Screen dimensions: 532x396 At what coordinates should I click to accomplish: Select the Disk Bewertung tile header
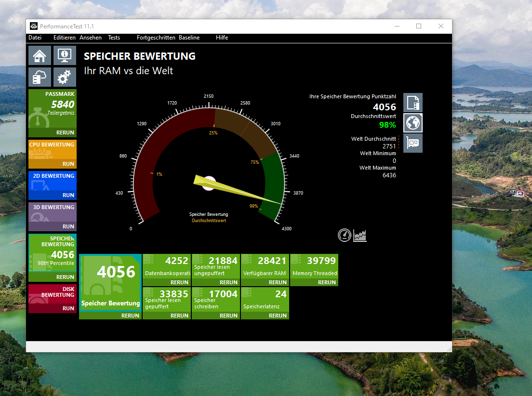pos(53,294)
